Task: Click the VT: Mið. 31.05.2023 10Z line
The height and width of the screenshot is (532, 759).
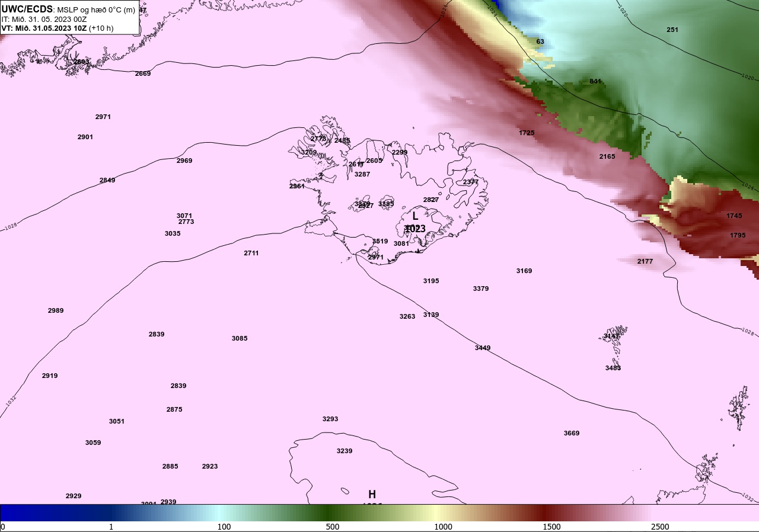Action: [x=57, y=28]
